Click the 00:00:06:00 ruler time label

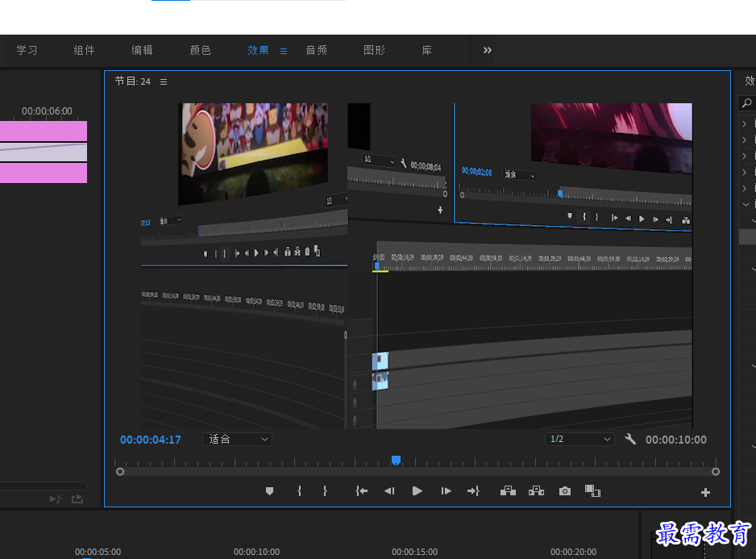coord(47,111)
